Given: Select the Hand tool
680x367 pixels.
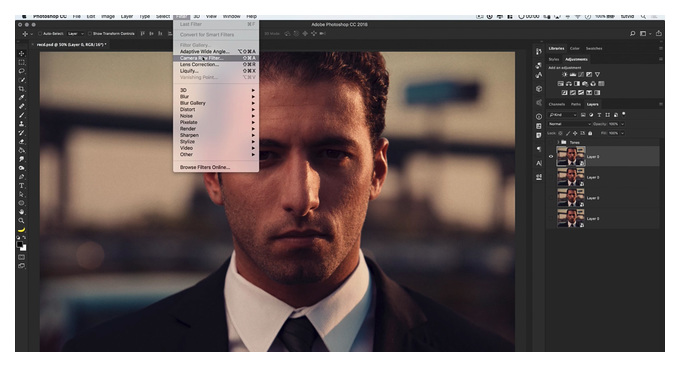Looking at the screenshot, I should click(21, 212).
